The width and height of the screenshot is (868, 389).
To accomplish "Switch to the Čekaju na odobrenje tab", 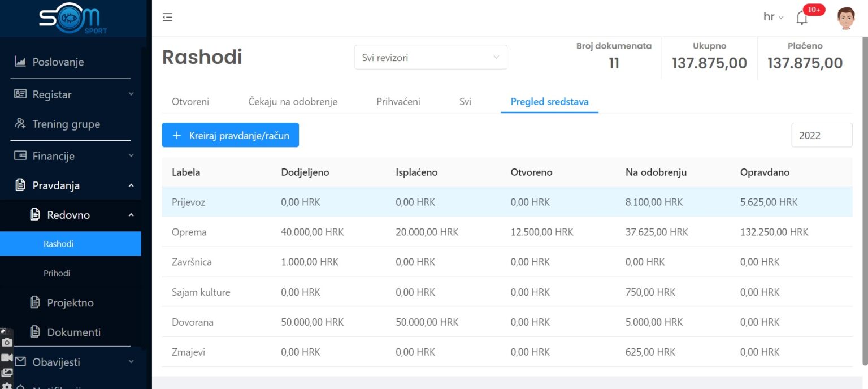I will point(293,102).
